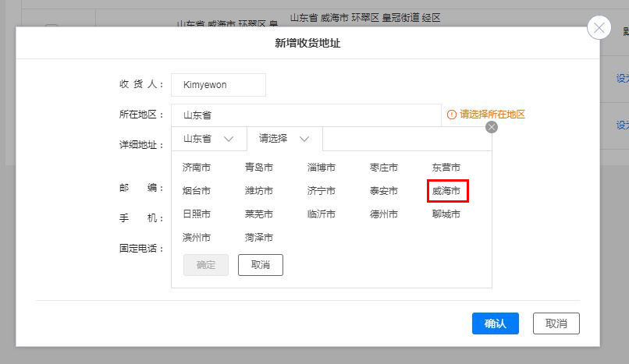The width and height of the screenshot is (629, 364).
Task: Choose 滨州市 from the list
Action: click(x=196, y=238)
